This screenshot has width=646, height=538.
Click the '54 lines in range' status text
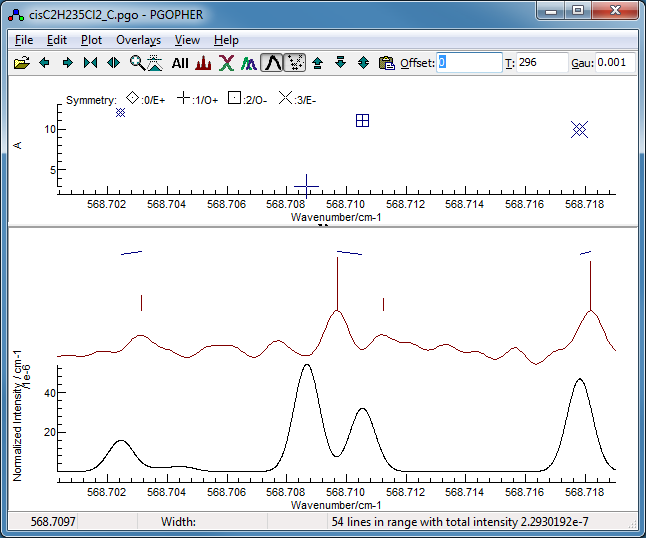click(x=460, y=522)
